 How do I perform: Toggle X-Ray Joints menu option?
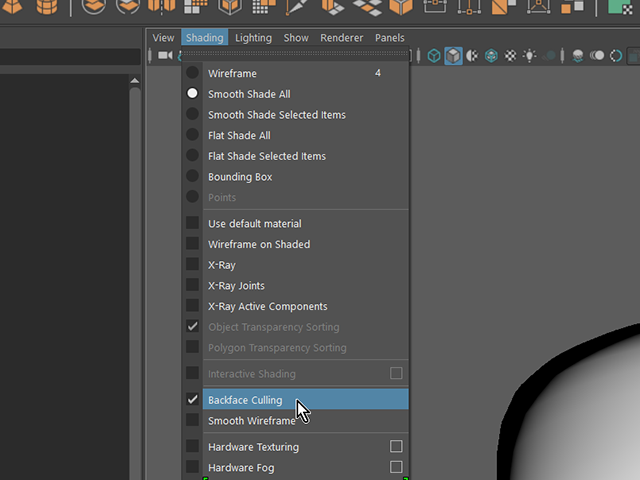pos(295,286)
